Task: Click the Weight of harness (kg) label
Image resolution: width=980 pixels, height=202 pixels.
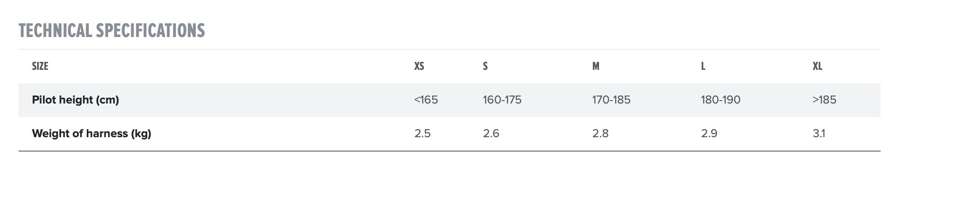Action: [91, 133]
